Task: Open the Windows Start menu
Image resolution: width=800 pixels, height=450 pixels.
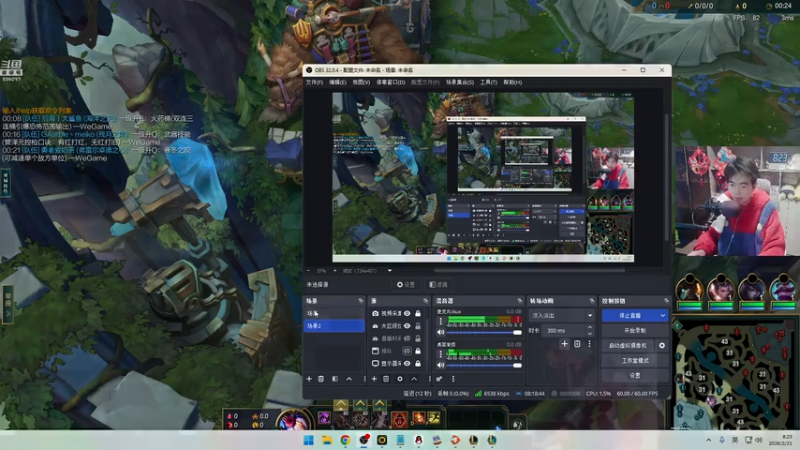Action: coord(309,440)
